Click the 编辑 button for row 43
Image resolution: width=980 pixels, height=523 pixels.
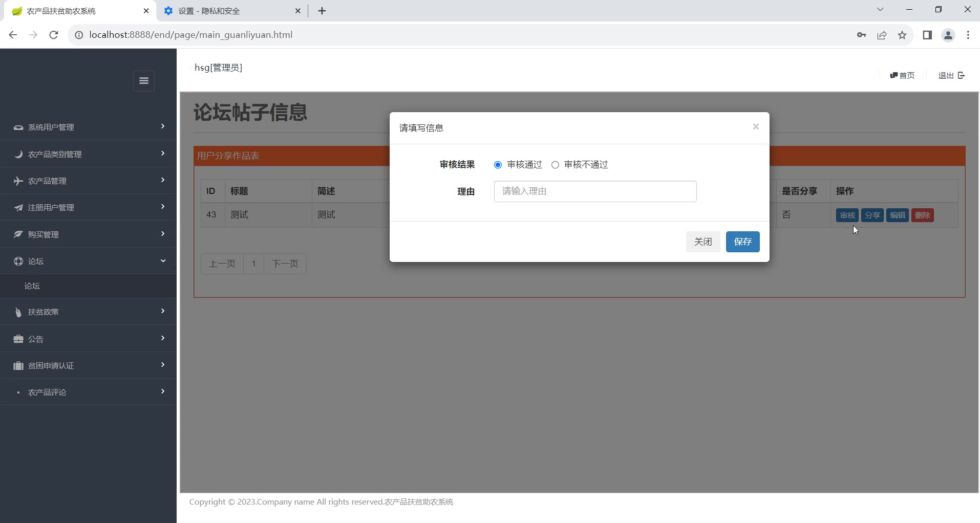click(x=898, y=215)
